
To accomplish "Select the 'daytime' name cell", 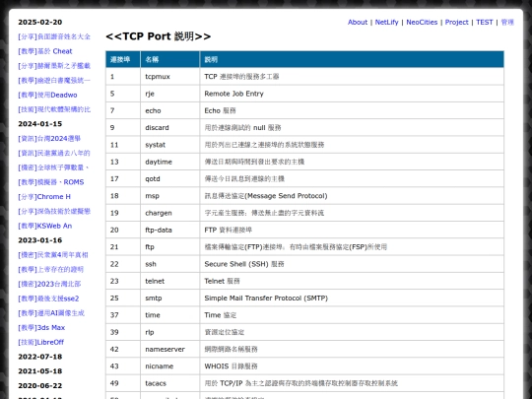I will tap(170, 162).
